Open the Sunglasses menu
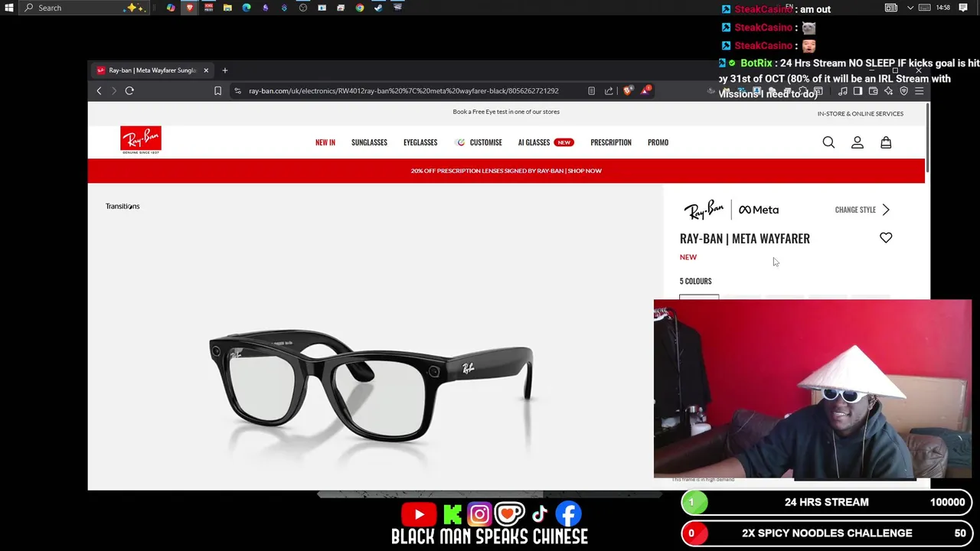 [x=369, y=142]
